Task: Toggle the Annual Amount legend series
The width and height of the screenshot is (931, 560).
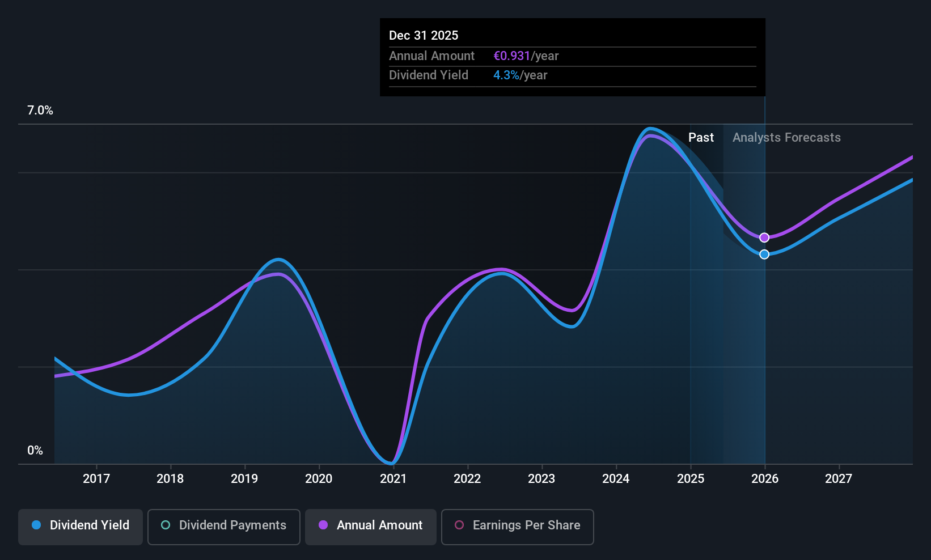Action: tap(371, 527)
